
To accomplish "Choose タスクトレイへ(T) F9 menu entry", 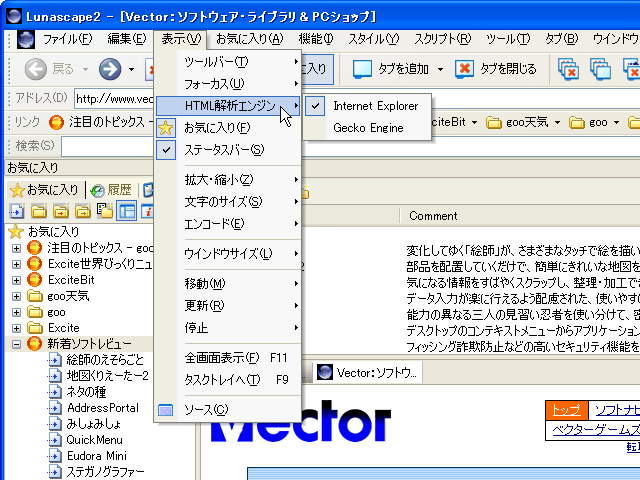I will [x=229, y=380].
